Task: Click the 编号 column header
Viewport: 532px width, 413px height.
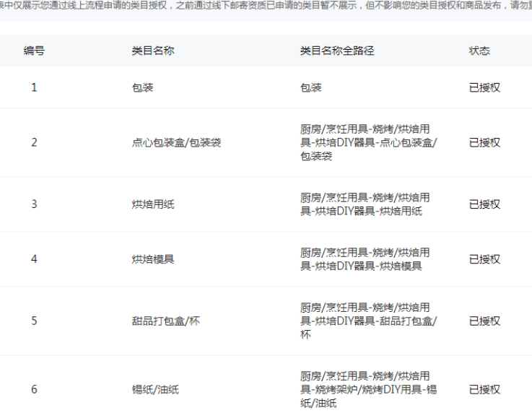Action: (34, 51)
